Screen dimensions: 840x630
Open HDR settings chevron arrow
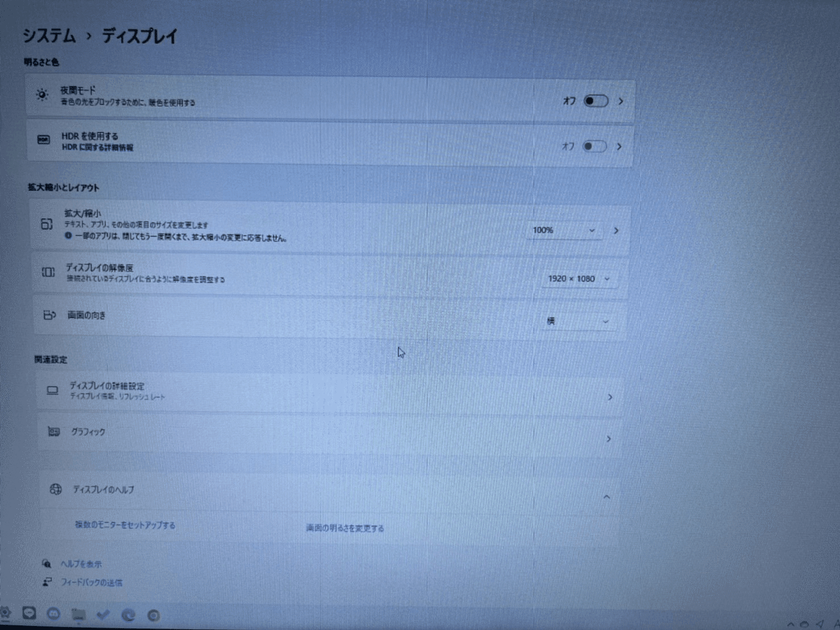point(619,147)
